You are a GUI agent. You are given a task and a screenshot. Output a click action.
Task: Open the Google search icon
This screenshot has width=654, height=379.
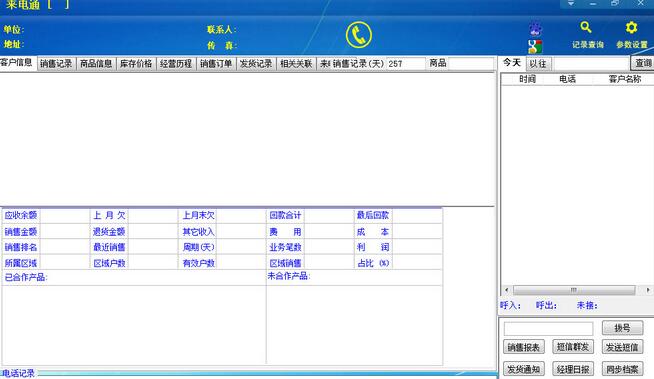535,46
